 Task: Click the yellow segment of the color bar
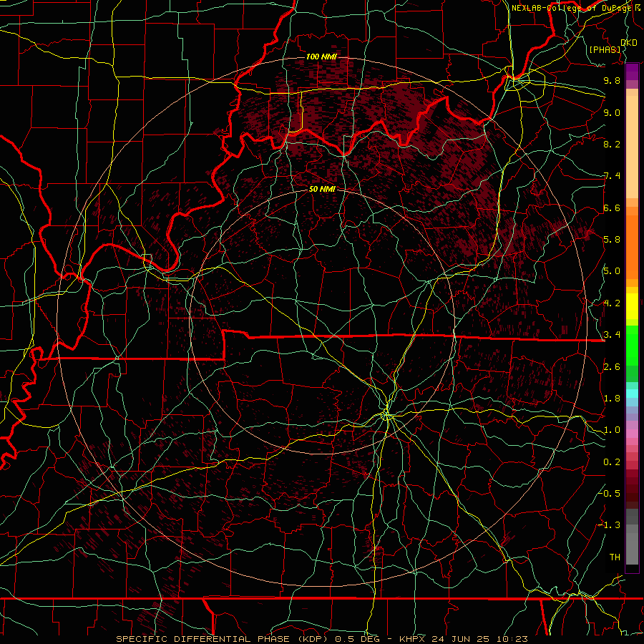pyautogui.click(x=632, y=306)
